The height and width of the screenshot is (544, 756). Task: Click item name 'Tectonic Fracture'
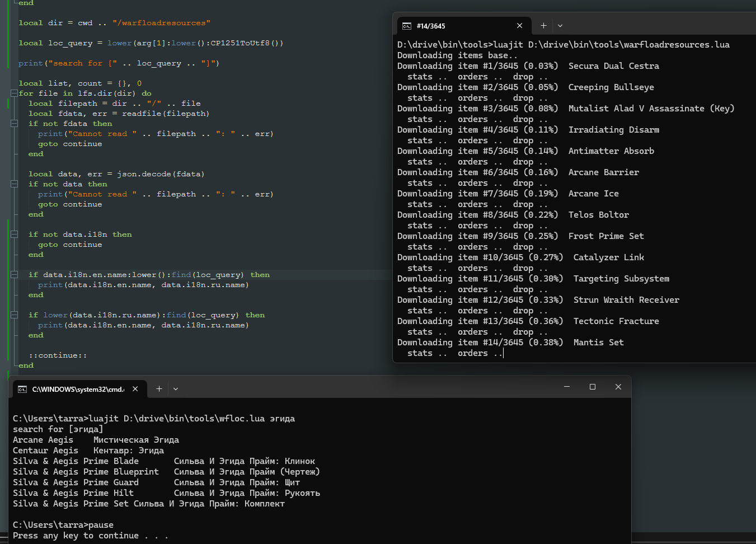click(x=616, y=321)
